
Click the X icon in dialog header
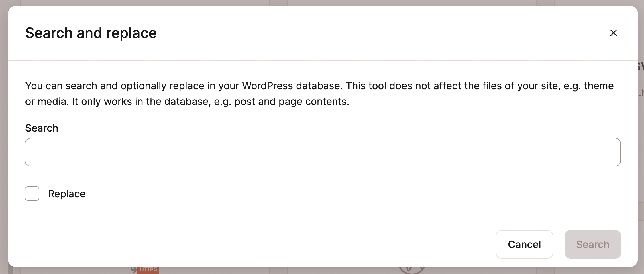pos(613,33)
